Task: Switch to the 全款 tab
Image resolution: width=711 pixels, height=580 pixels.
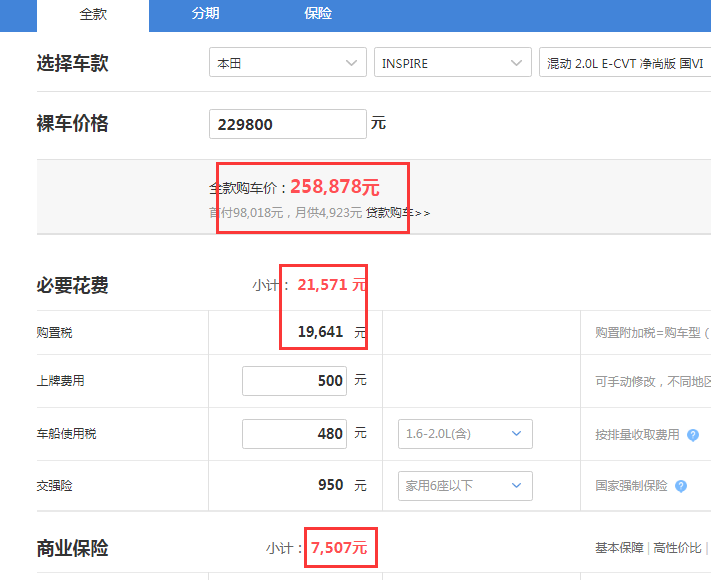Action: coord(93,15)
